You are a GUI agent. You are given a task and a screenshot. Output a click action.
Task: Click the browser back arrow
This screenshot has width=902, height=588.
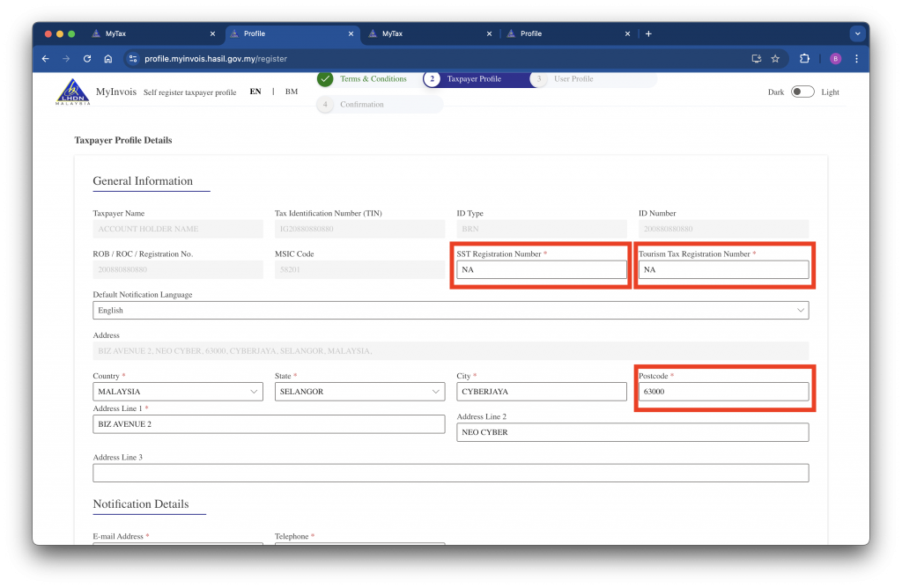[x=46, y=59]
